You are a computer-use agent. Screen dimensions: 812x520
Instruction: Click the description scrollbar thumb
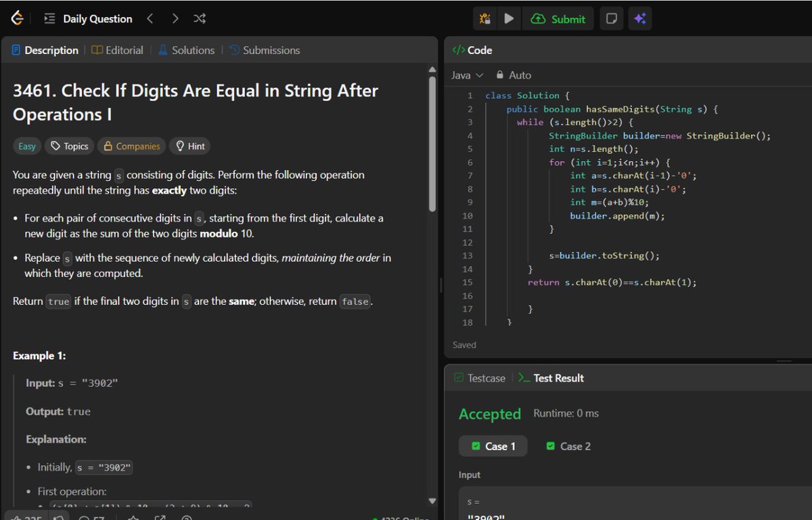[x=432, y=144]
